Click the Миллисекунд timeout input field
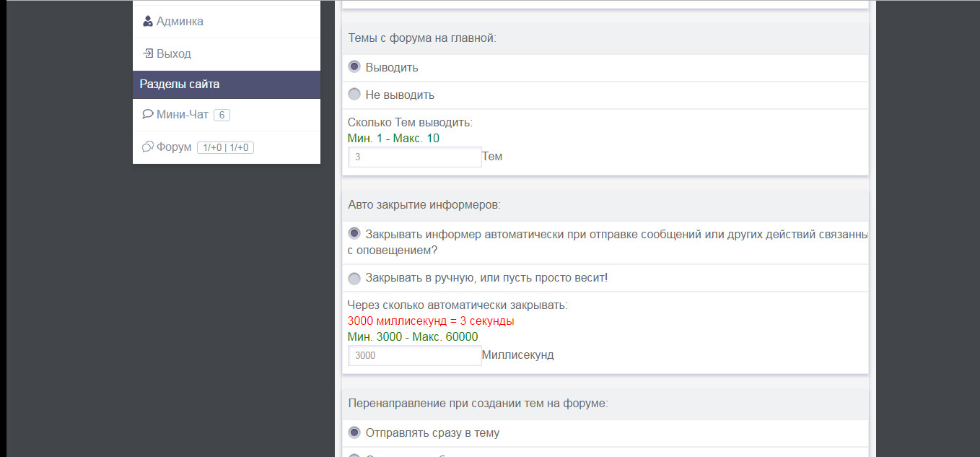980x457 pixels. click(414, 355)
